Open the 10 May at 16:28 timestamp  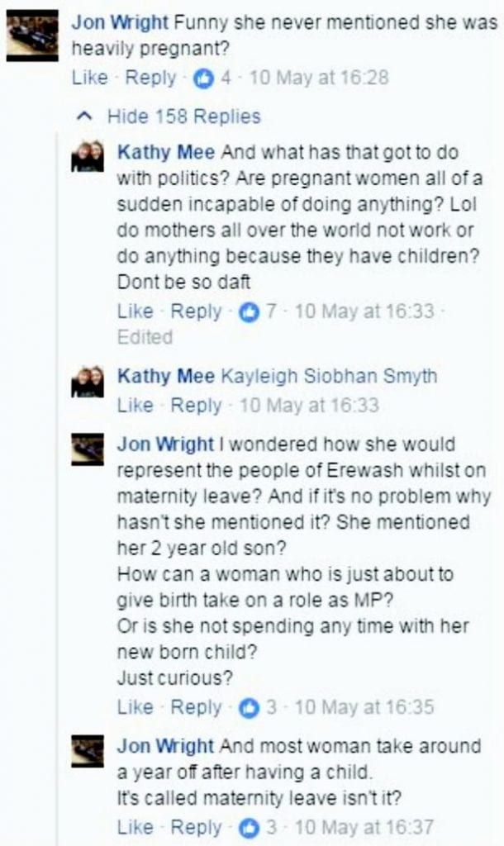(x=319, y=78)
